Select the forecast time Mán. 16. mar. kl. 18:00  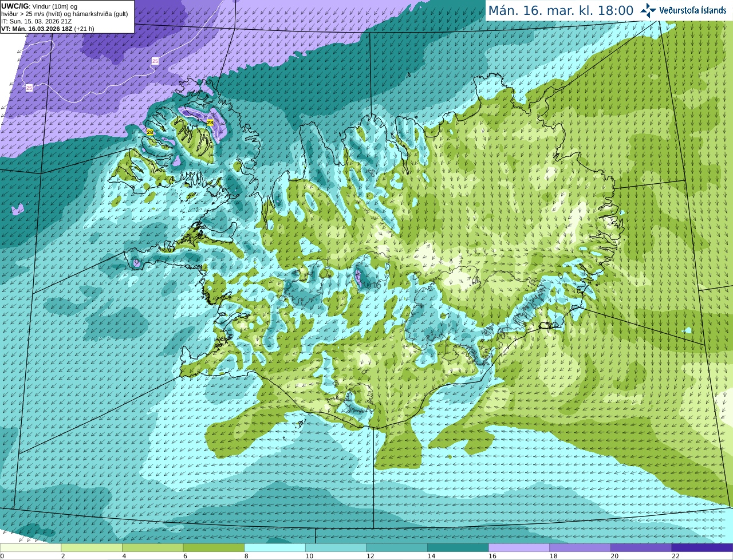point(561,11)
